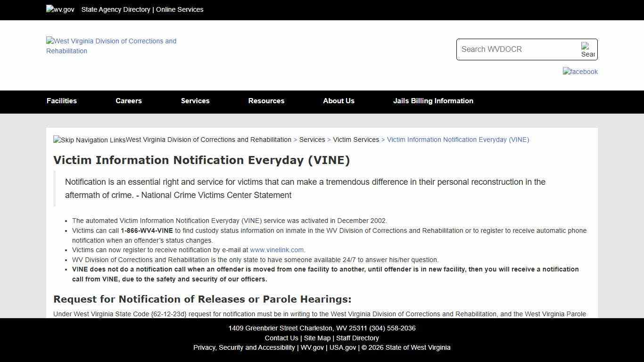
Task: Open the About Us dropdown menu
Action: (339, 101)
